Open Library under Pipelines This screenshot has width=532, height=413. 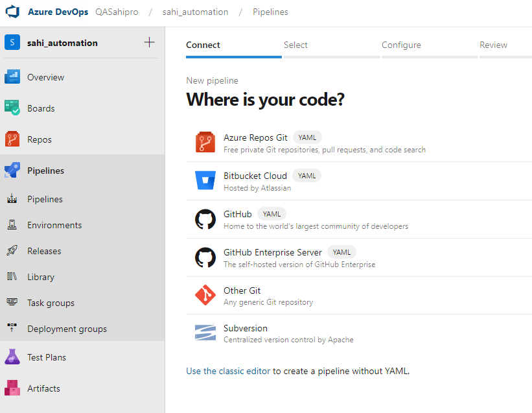click(x=41, y=277)
